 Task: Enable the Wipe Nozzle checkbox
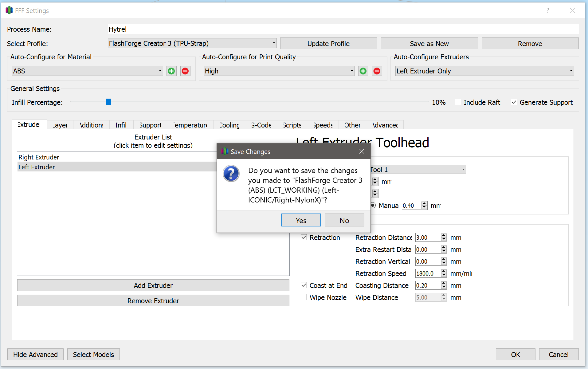point(304,297)
